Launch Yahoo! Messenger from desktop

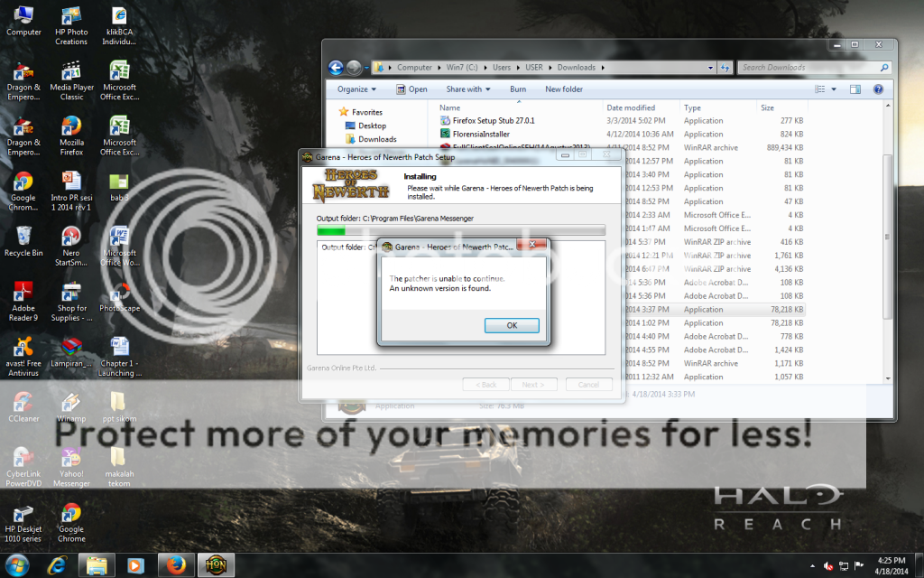coord(71,468)
